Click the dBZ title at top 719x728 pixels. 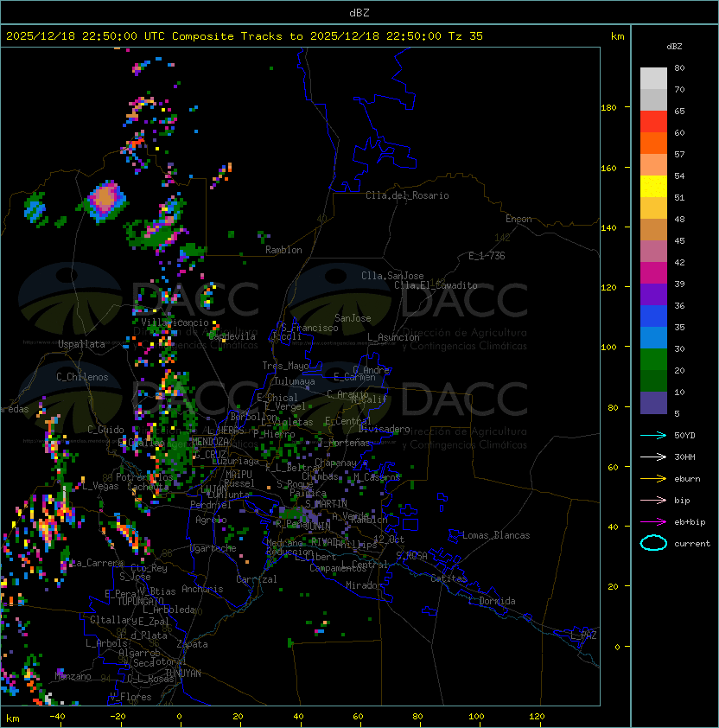pyautogui.click(x=359, y=12)
